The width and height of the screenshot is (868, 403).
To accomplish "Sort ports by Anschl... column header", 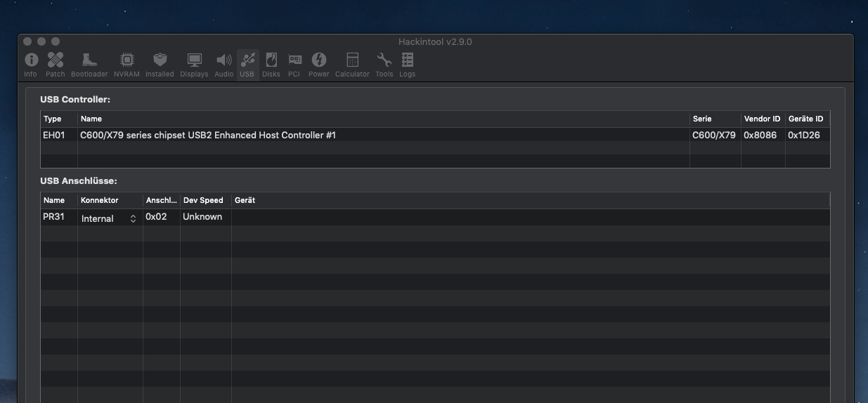I will [x=162, y=200].
